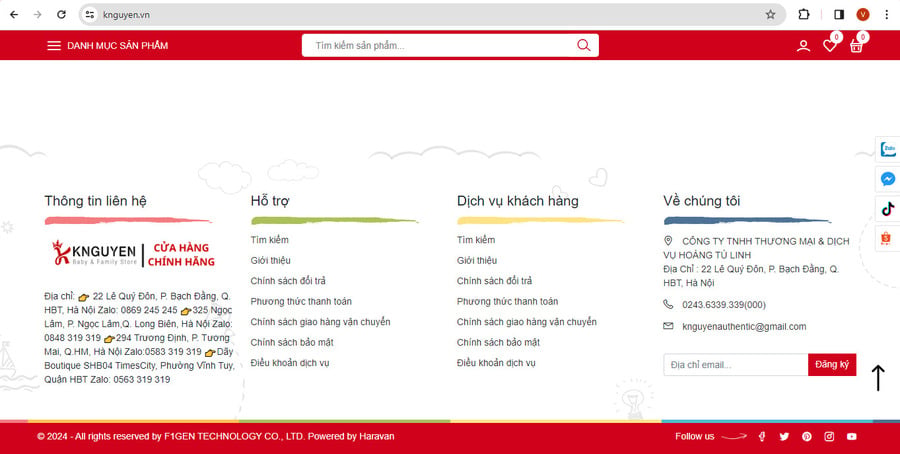900x454 pixels.
Task: Click the Dịch vụ khách hàng heading
Action: click(x=518, y=201)
